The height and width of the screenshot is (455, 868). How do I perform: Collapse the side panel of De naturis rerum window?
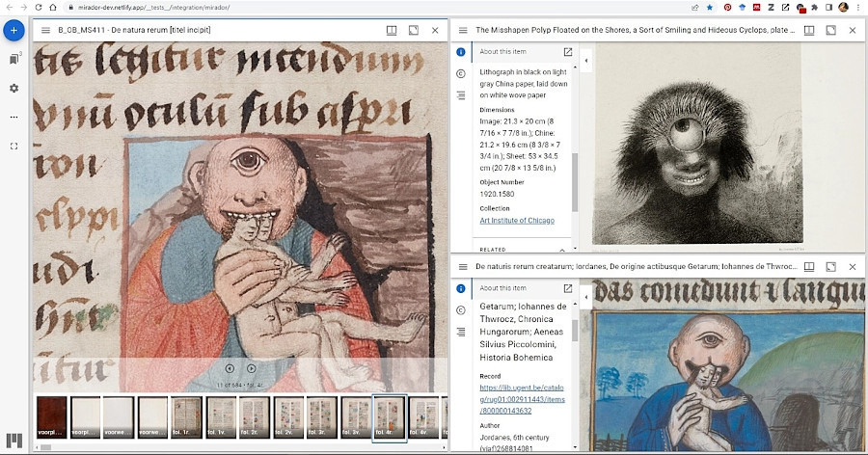(x=586, y=297)
